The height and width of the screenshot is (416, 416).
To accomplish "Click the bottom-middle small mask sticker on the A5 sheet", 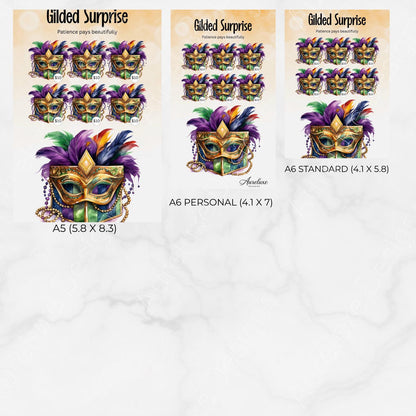I will (x=87, y=103).
